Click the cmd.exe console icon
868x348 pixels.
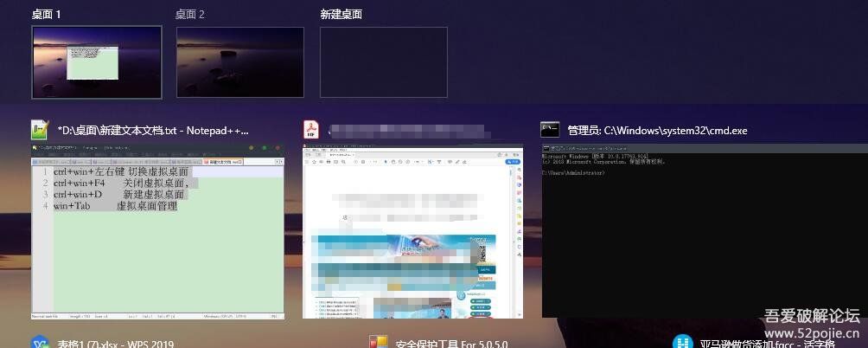pyautogui.click(x=550, y=130)
